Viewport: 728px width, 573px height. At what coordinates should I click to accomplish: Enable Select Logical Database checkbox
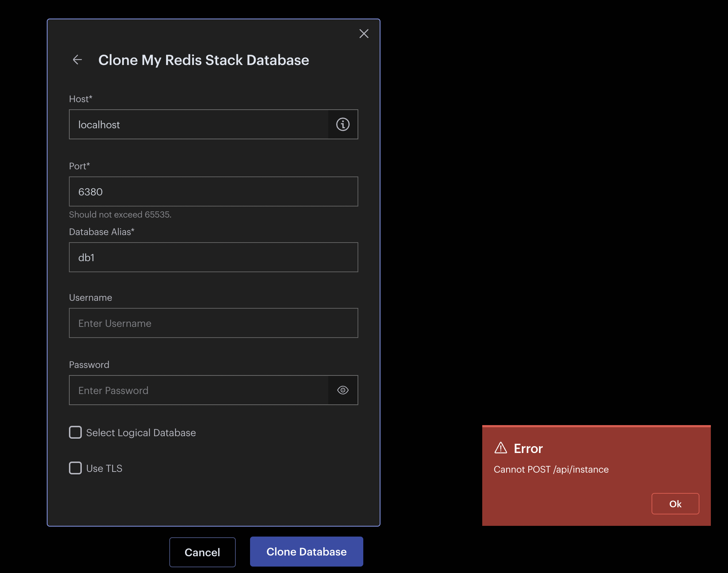pyautogui.click(x=75, y=432)
